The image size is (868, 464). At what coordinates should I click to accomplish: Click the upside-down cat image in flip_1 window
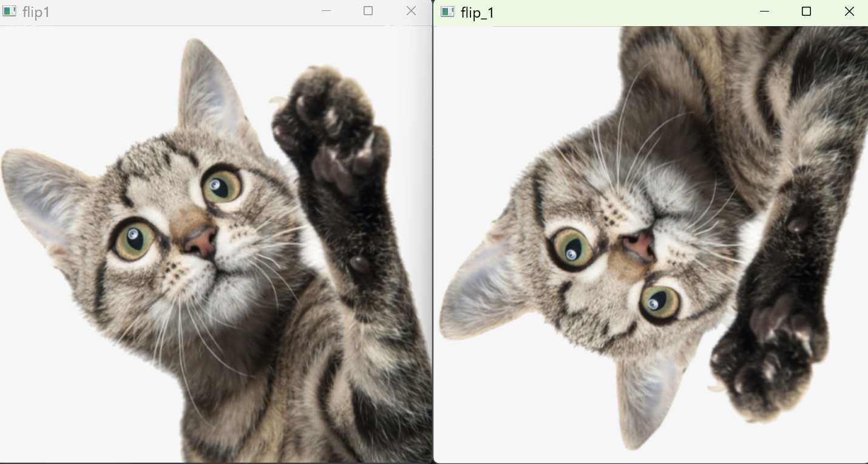tap(651, 244)
